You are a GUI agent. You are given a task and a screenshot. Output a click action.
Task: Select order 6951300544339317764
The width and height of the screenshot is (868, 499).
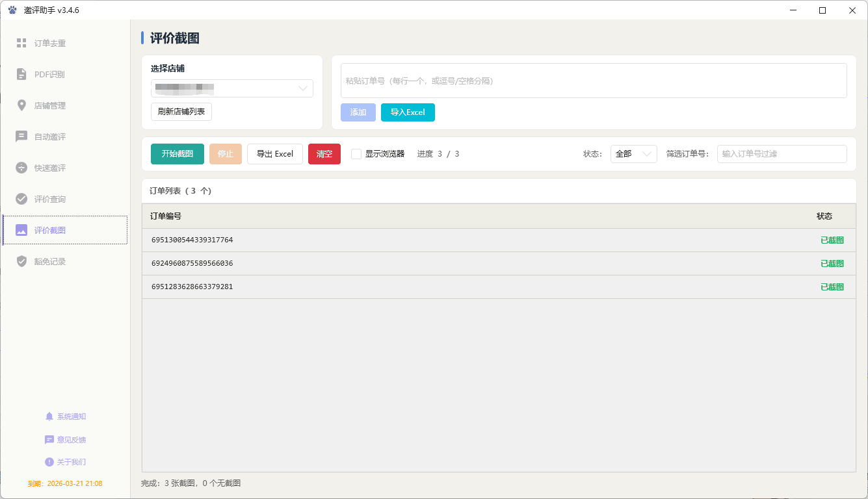(499, 240)
